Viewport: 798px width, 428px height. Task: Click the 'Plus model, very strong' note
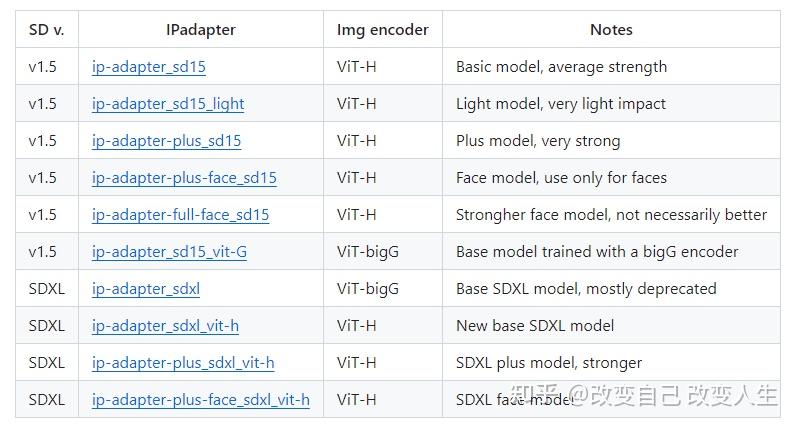click(538, 141)
